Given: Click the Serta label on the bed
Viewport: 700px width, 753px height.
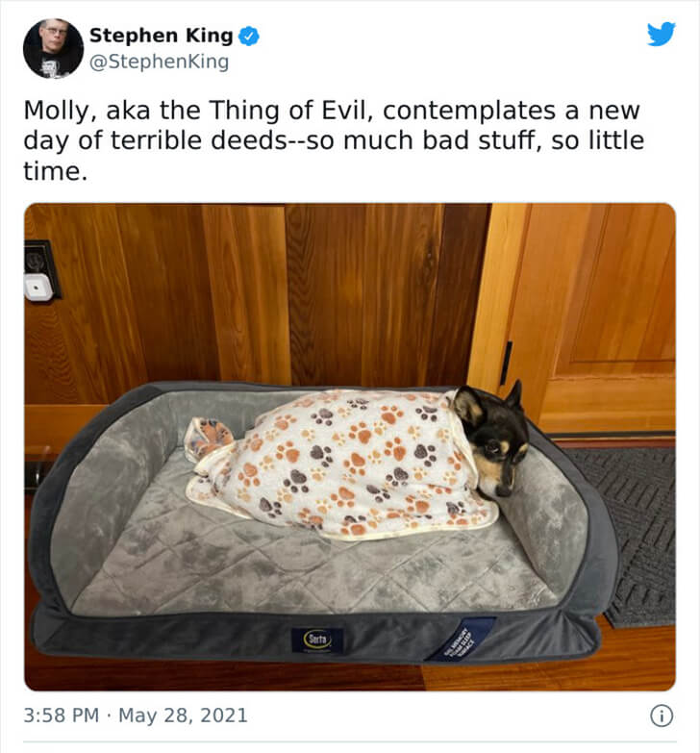Looking at the screenshot, I should [x=317, y=640].
